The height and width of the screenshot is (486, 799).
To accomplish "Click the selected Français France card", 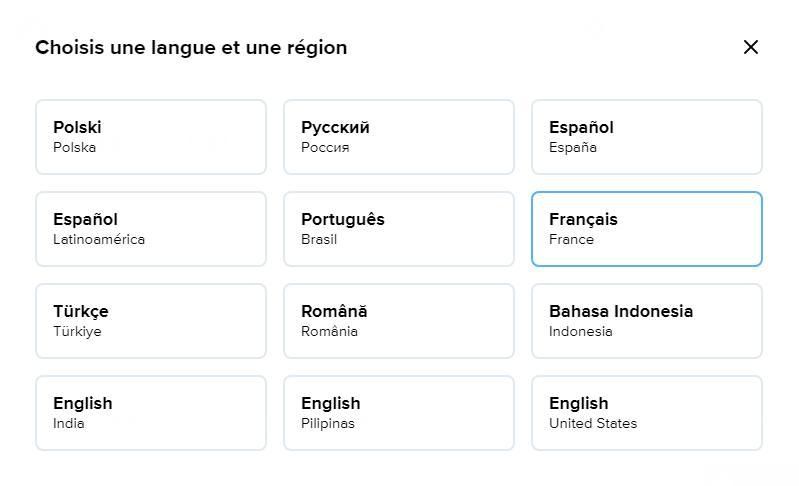I will coord(647,229).
